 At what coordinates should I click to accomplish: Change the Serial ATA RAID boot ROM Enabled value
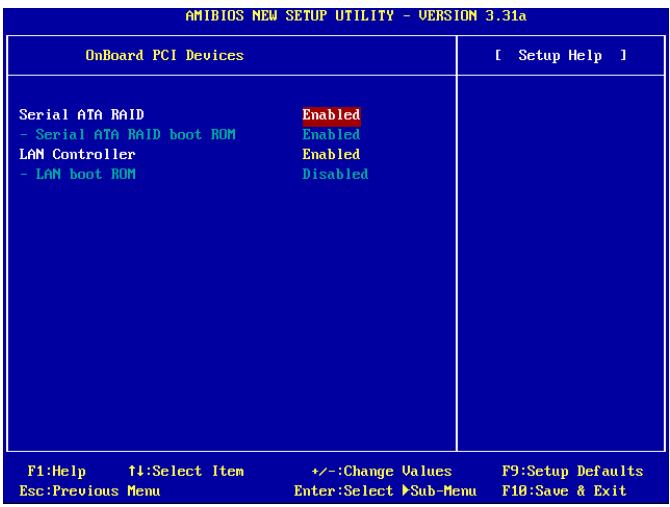click(331, 135)
